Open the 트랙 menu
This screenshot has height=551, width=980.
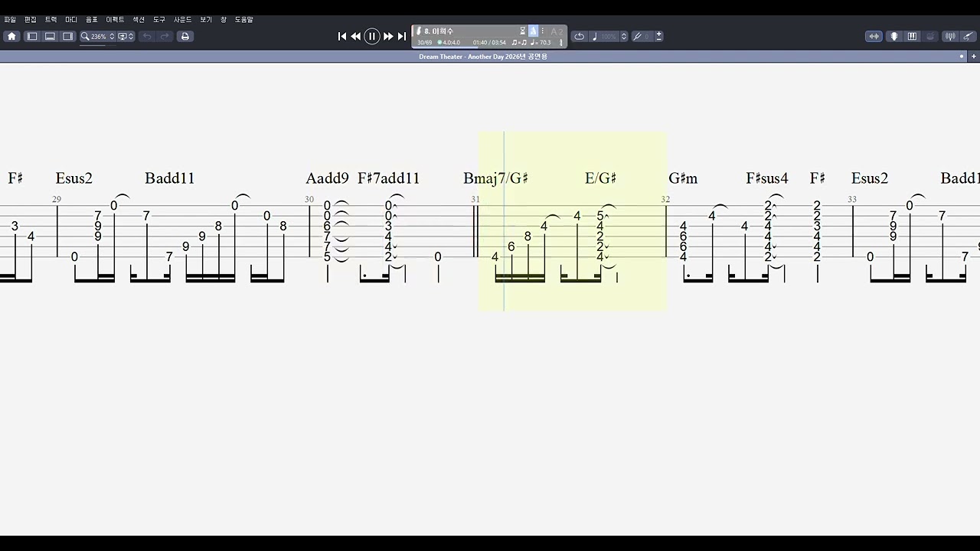(51, 19)
